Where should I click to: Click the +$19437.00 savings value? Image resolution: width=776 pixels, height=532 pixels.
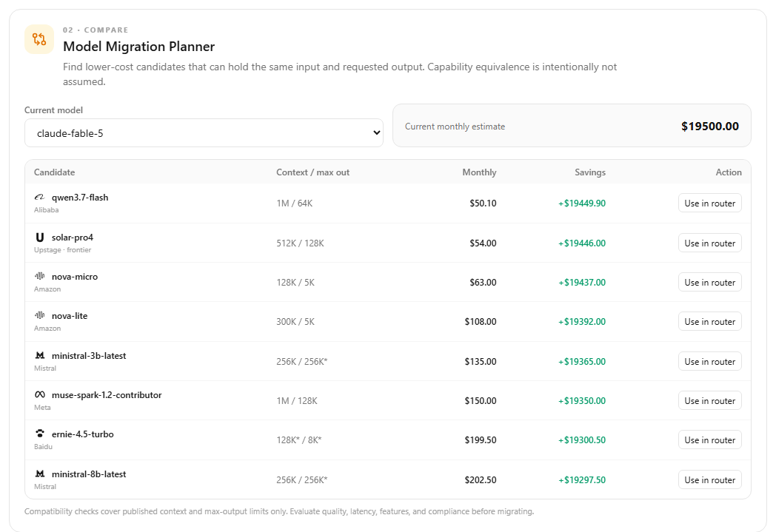(582, 283)
